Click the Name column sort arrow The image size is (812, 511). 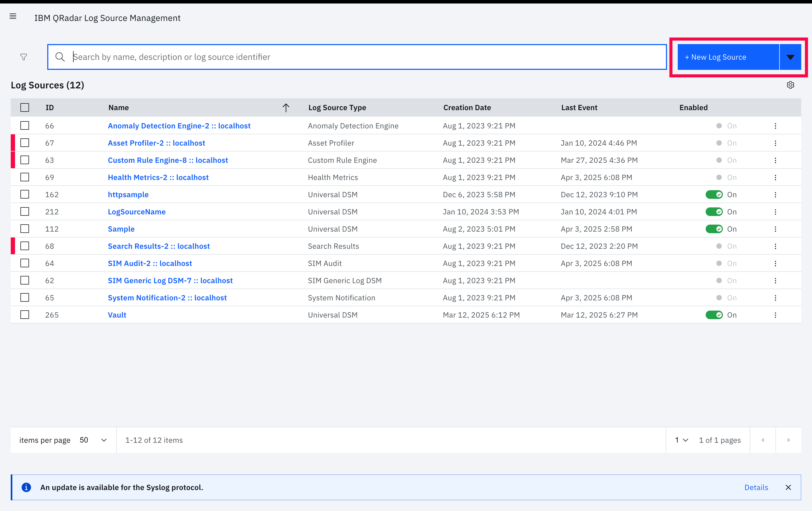coord(286,107)
